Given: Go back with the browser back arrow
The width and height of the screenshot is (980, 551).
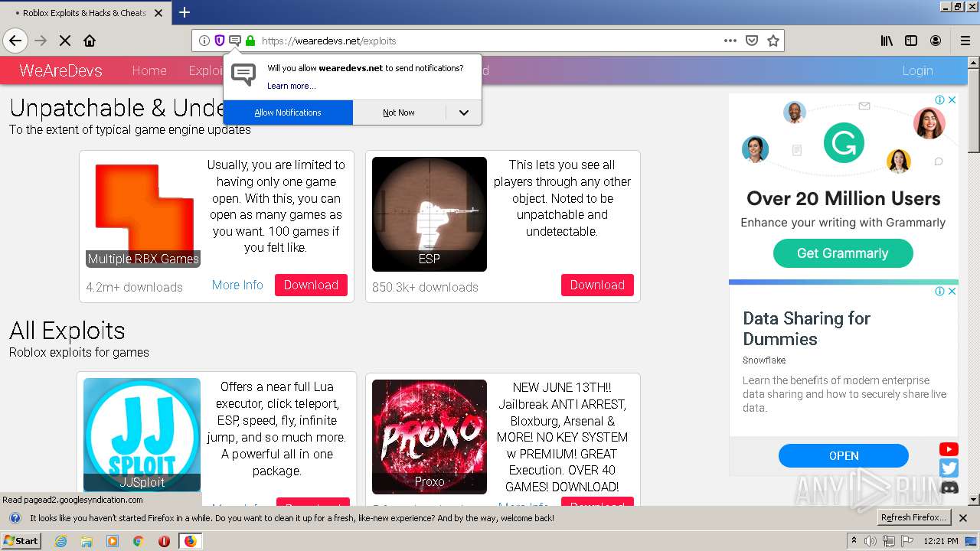Looking at the screenshot, I should pyautogui.click(x=15, y=41).
